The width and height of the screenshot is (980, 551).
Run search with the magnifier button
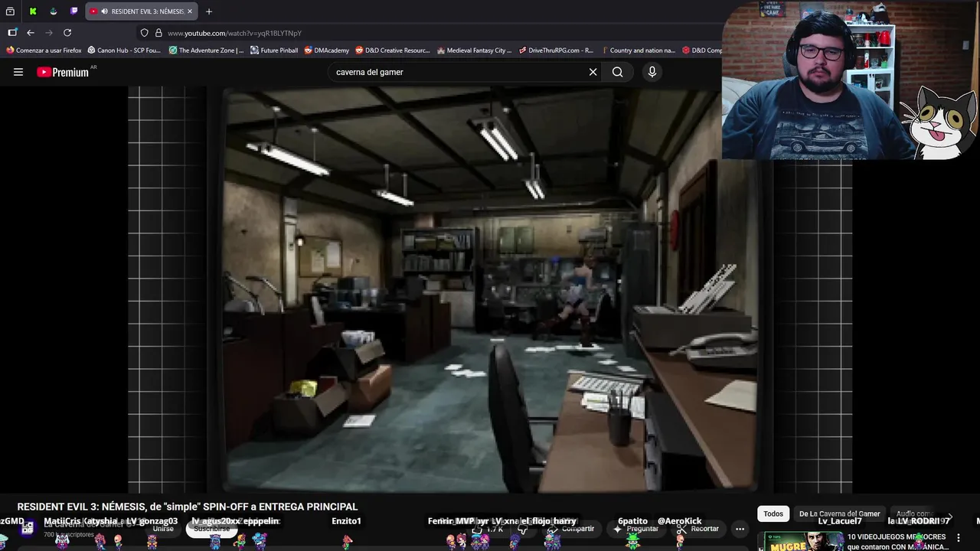617,72
